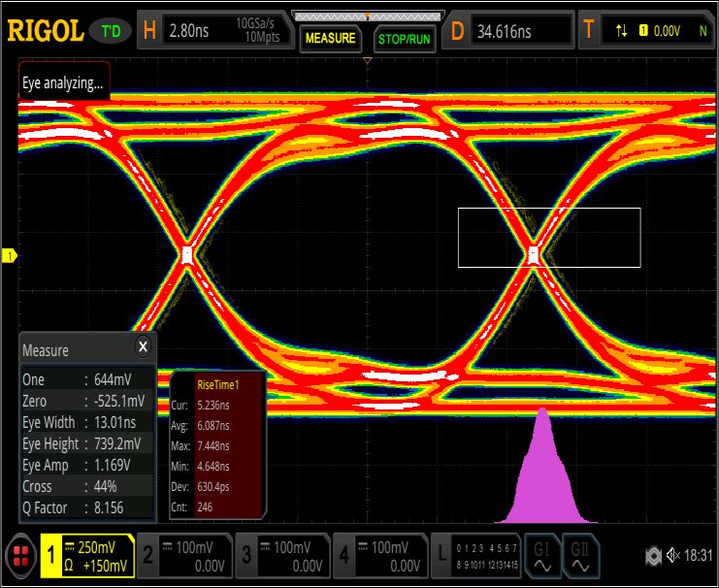This screenshot has height=588, width=719.
Task: Open the logic analyzer L channel panel
Action: [475, 556]
